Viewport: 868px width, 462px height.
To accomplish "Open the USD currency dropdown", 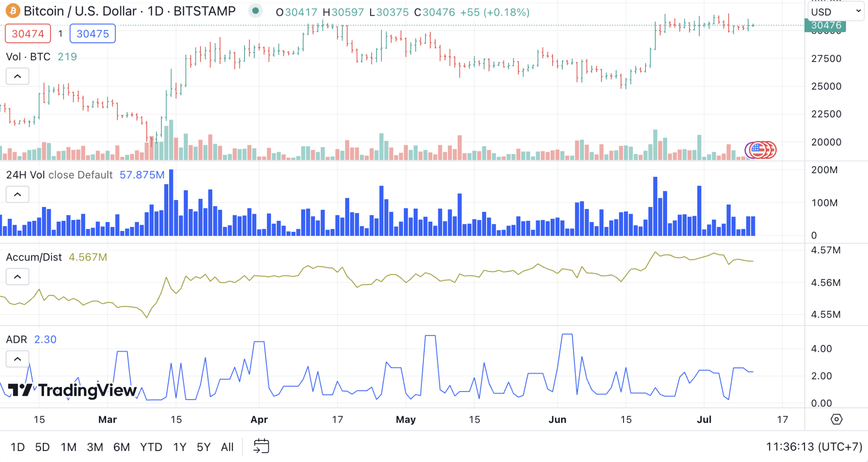I will (x=836, y=11).
